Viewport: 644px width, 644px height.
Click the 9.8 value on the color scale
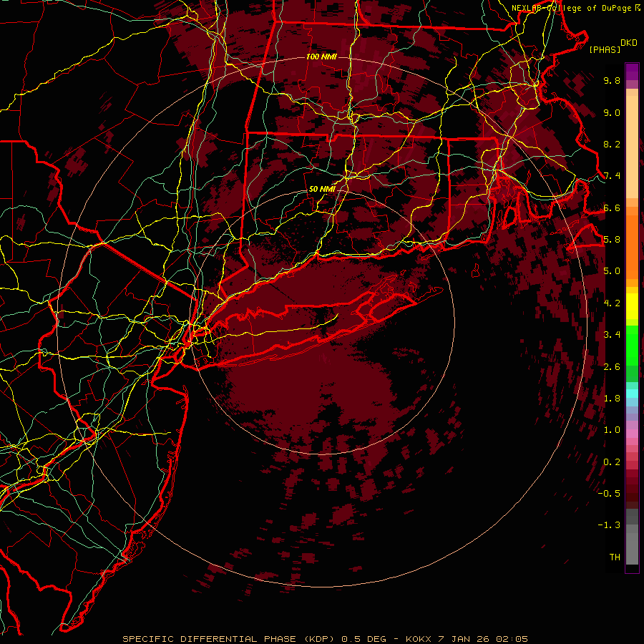click(x=612, y=80)
